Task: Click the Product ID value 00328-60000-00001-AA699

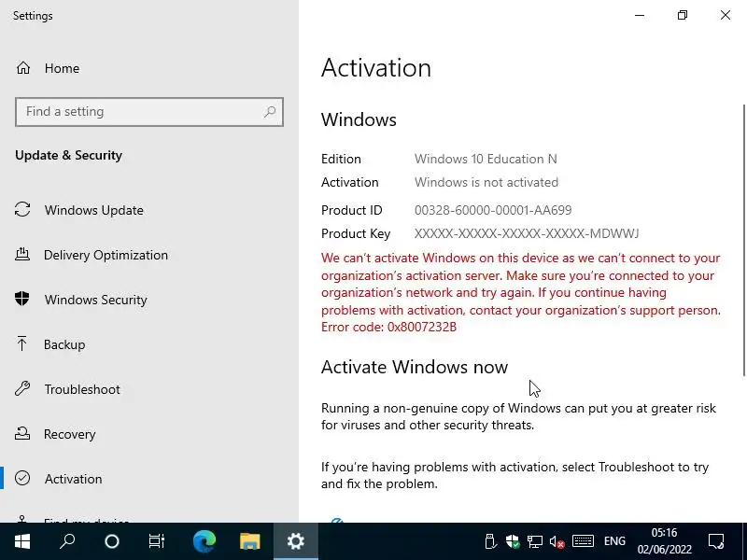Action: [x=493, y=210]
